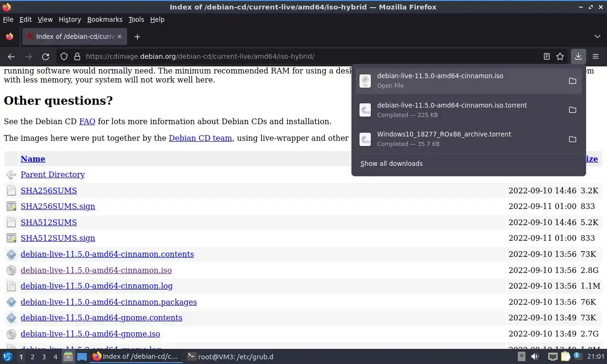Reload the current page
607x364 pixels.
[x=46, y=56]
